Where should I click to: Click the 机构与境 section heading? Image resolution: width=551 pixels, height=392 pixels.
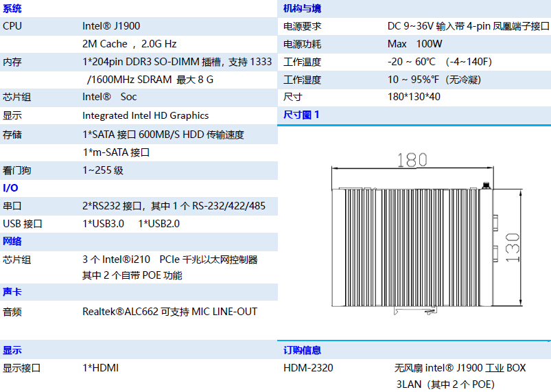click(302, 8)
